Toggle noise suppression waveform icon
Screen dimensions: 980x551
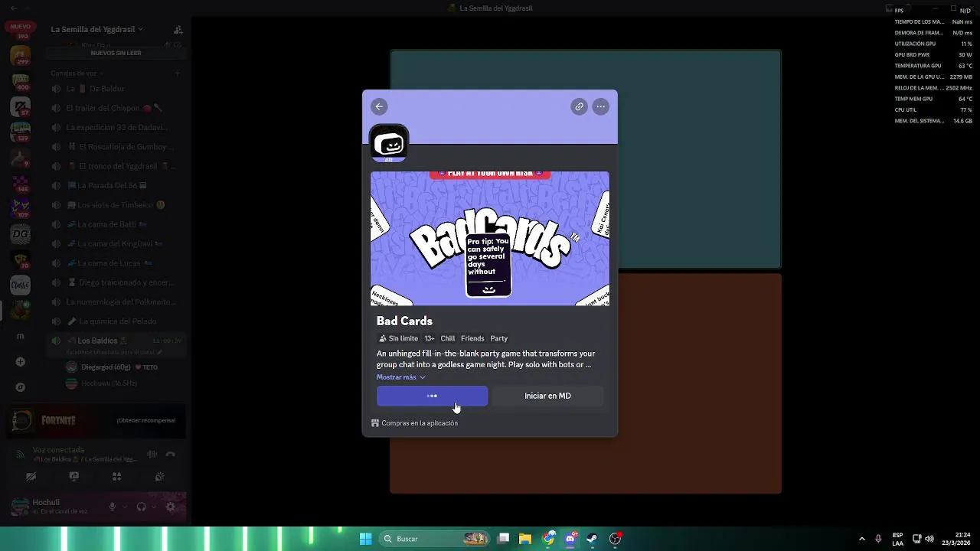point(152,455)
